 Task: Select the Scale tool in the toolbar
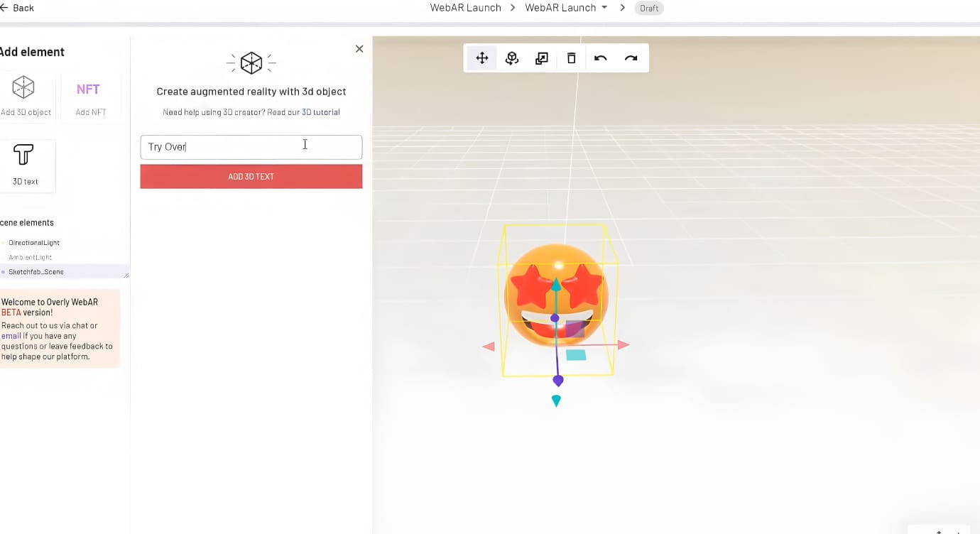[542, 58]
